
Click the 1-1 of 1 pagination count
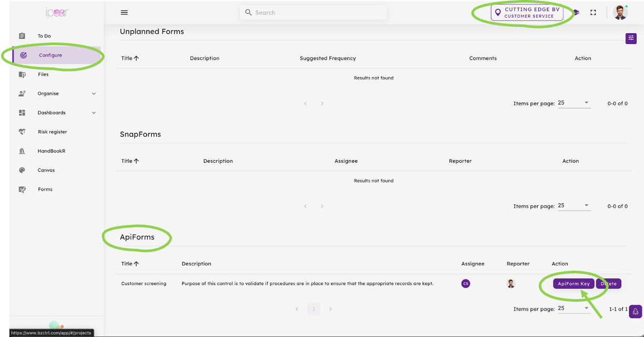point(618,309)
